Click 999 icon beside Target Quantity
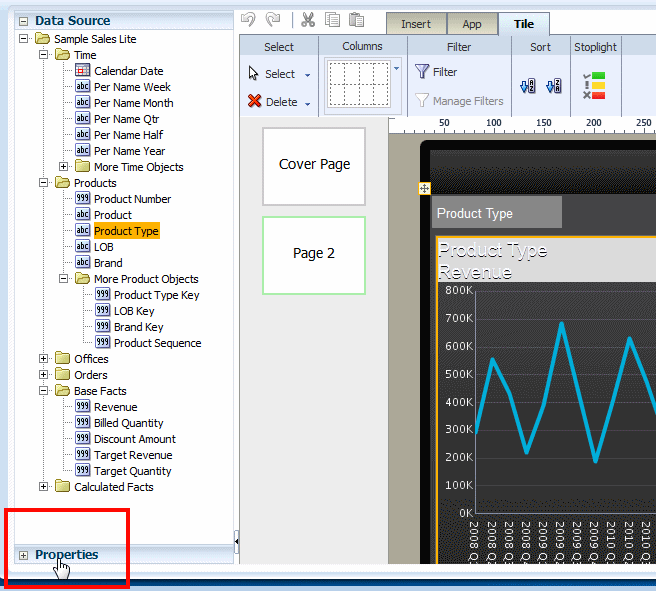The image size is (656, 591). click(82, 470)
